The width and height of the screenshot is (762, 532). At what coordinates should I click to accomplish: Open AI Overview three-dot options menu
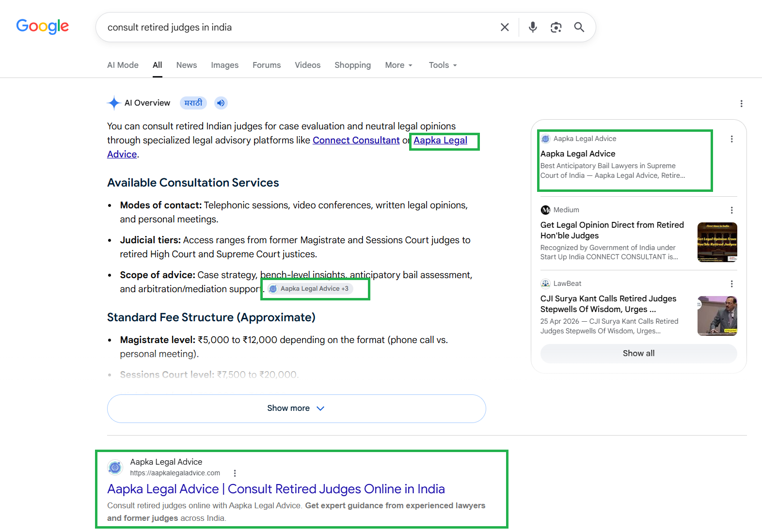point(741,104)
